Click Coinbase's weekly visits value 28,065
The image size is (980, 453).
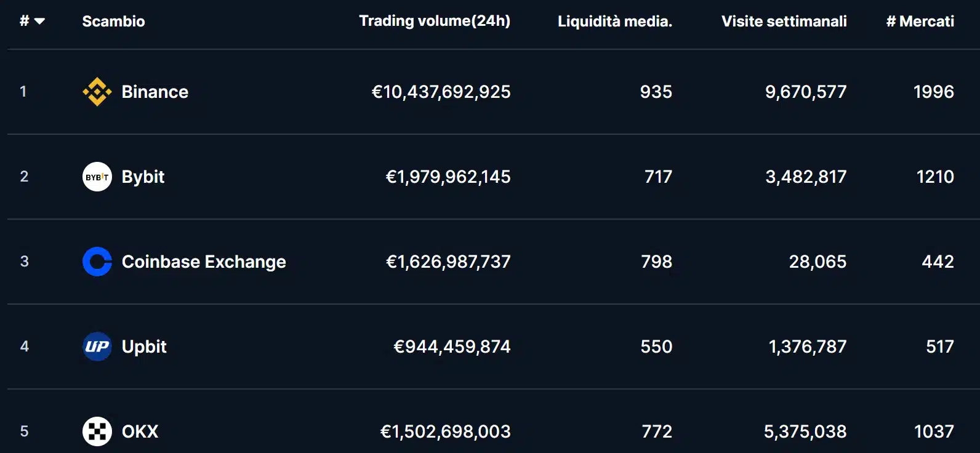click(817, 262)
